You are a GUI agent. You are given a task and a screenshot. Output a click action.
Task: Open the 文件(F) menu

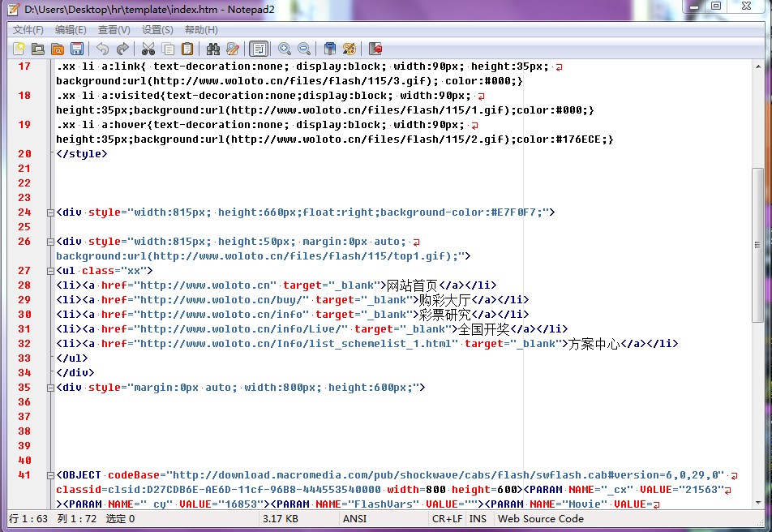pyautogui.click(x=28, y=30)
